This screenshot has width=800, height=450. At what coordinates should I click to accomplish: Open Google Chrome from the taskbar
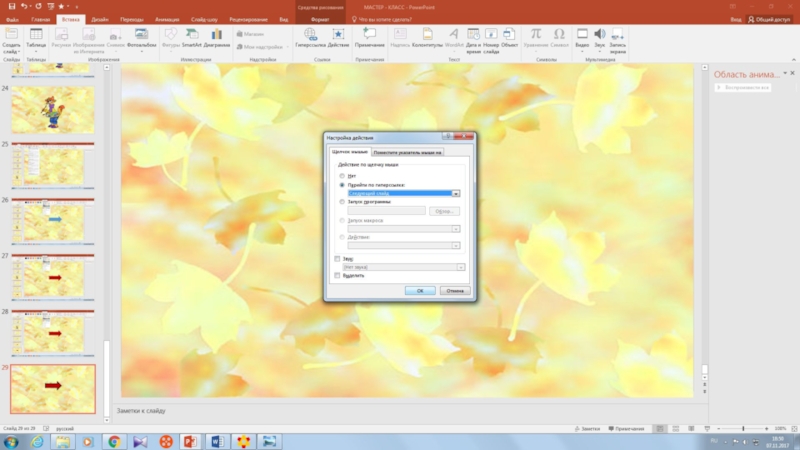(113, 441)
